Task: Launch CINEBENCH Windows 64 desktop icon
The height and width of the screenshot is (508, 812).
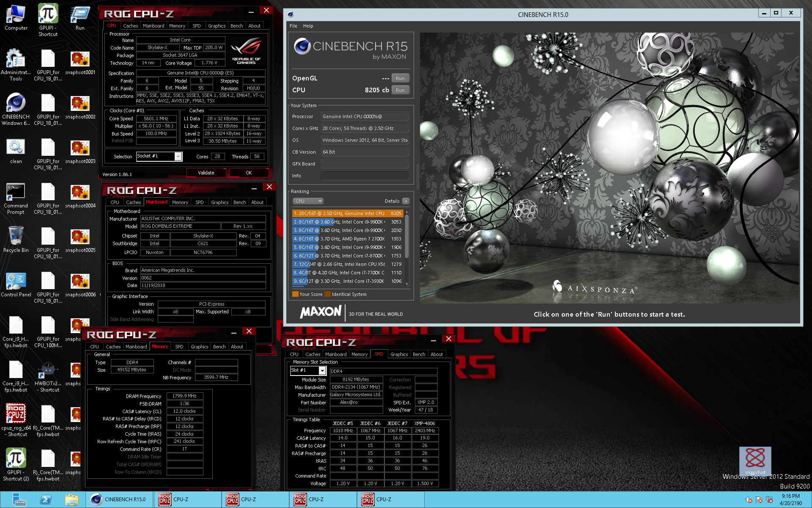Action: 16,109
